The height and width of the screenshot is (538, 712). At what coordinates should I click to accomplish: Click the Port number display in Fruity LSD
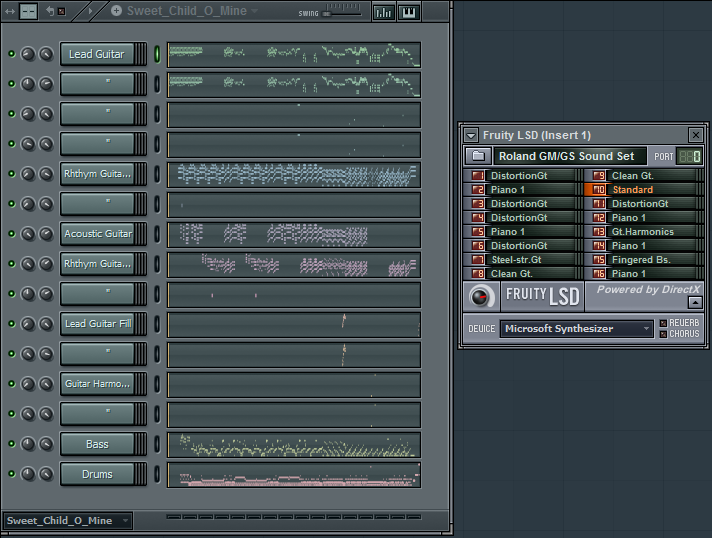click(689, 157)
